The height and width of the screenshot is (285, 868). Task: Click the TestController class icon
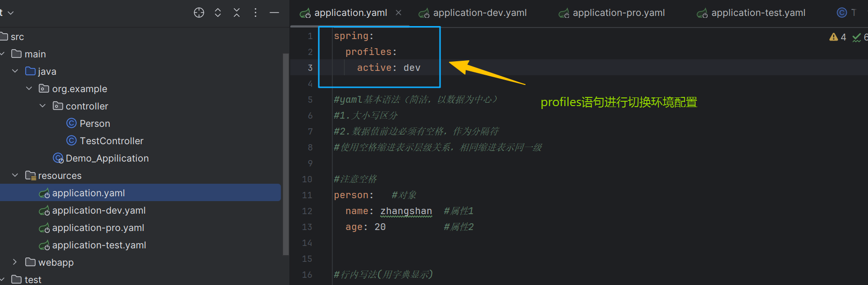71,141
